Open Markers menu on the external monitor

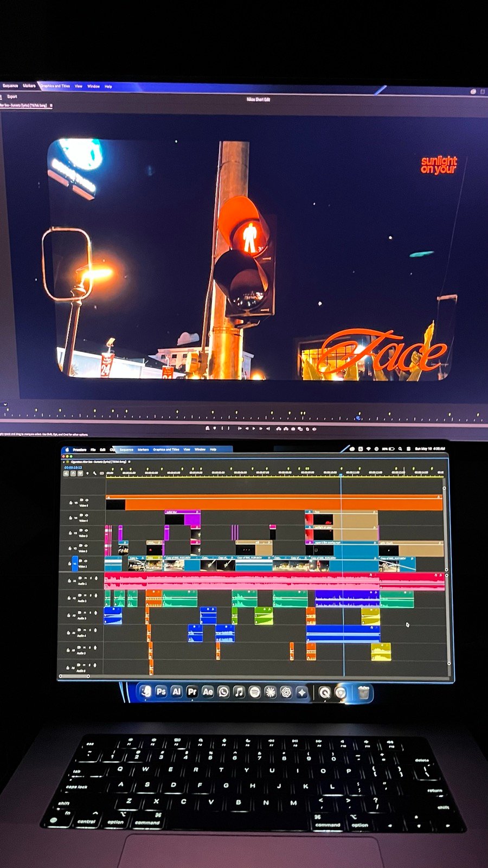pos(29,85)
